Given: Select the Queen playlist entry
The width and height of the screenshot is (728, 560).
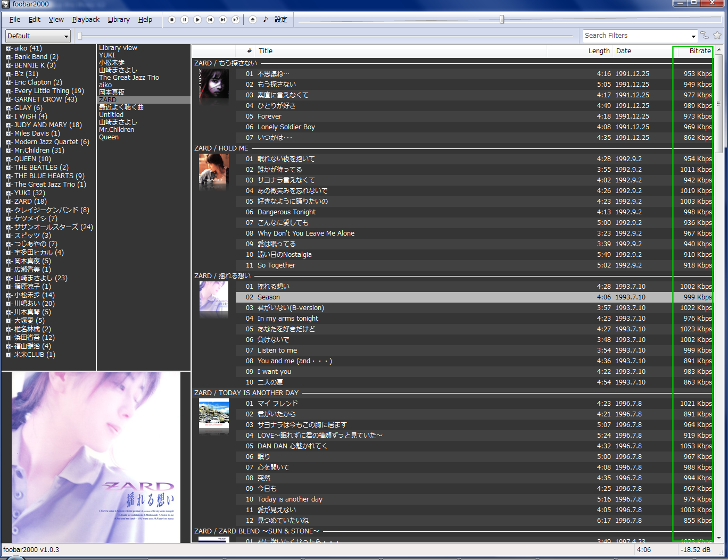Looking at the screenshot, I should point(109,137).
